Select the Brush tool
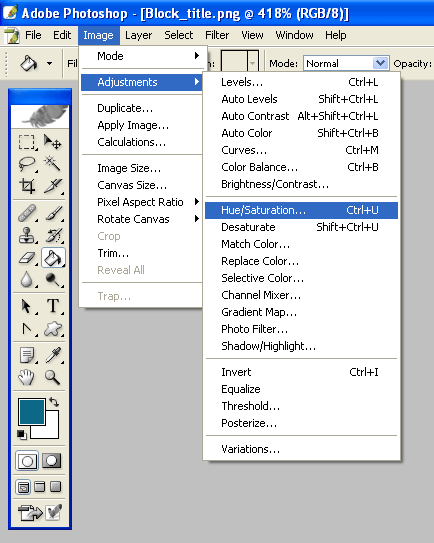The width and height of the screenshot is (434, 543). 53,213
